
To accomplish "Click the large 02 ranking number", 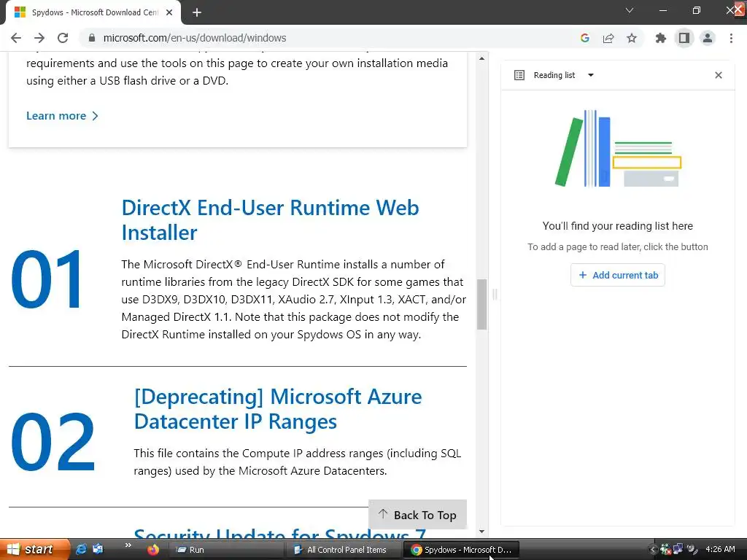I will pos(53,442).
